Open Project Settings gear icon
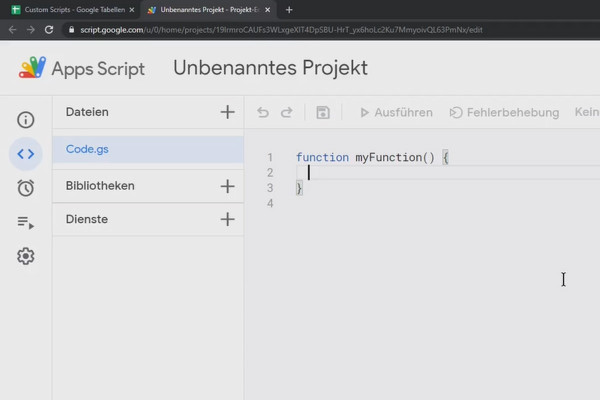600x400 pixels. click(26, 256)
